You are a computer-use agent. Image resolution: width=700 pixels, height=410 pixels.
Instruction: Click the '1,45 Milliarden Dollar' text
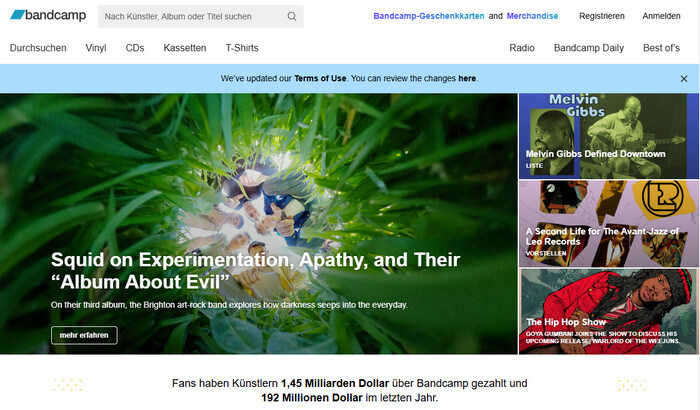(x=335, y=383)
